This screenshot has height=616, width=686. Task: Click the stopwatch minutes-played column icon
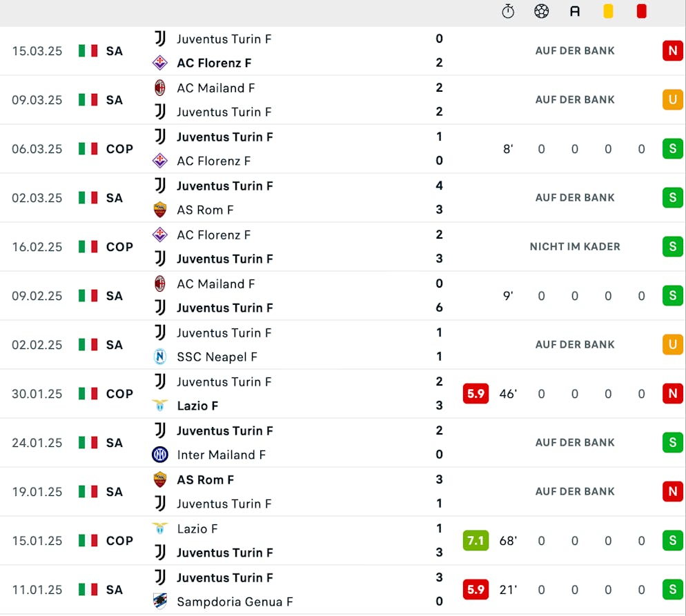click(508, 11)
